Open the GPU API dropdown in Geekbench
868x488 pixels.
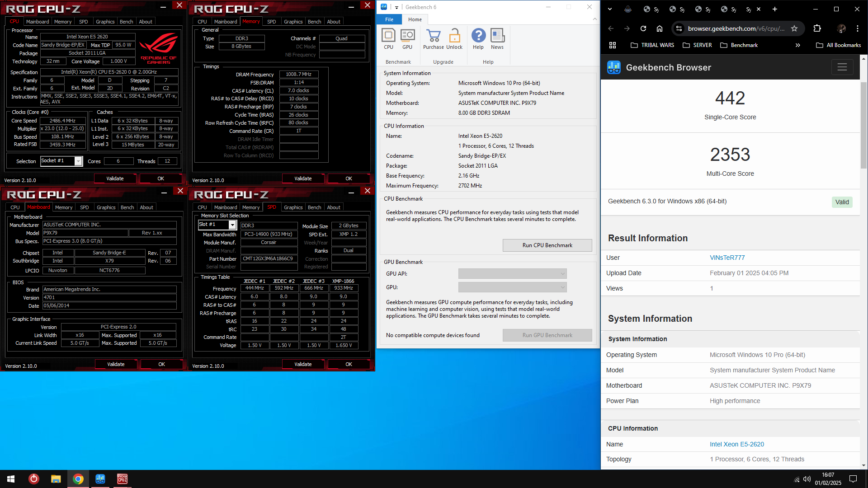click(x=512, y=274)
